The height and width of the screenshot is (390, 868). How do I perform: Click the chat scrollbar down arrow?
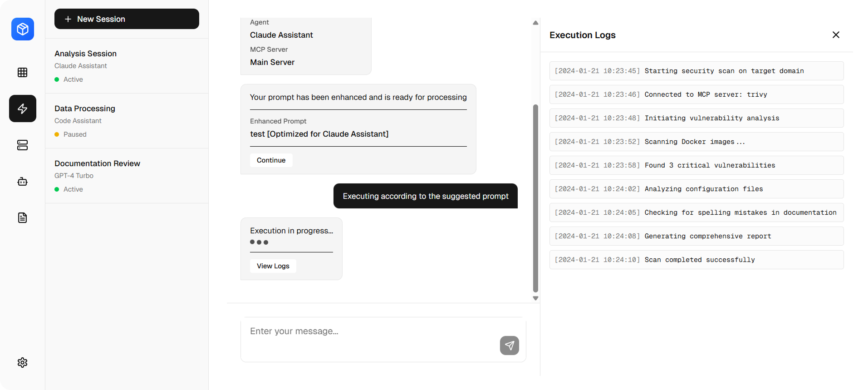click(x=535, y=298)
